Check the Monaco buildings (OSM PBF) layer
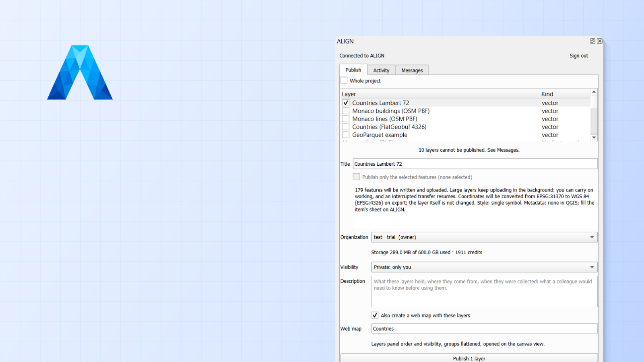The height and width of the screenshot is (362, 644). click(x=346, y=111)
